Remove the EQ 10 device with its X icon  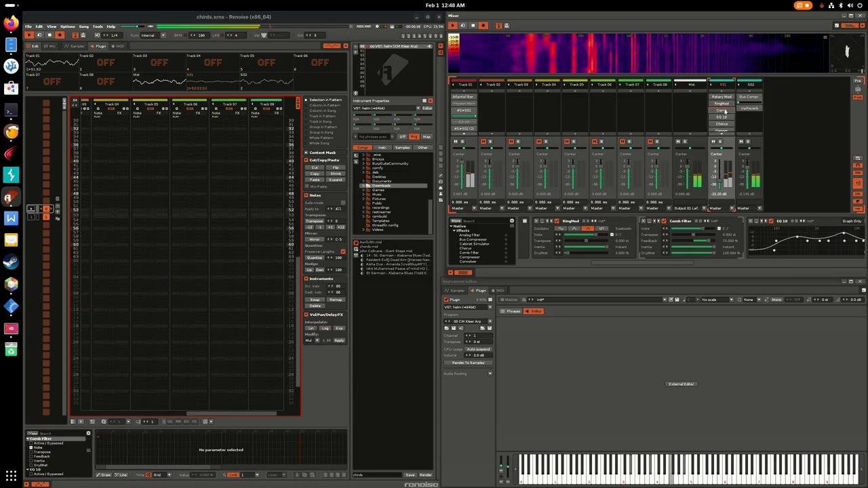click(751, 221)
